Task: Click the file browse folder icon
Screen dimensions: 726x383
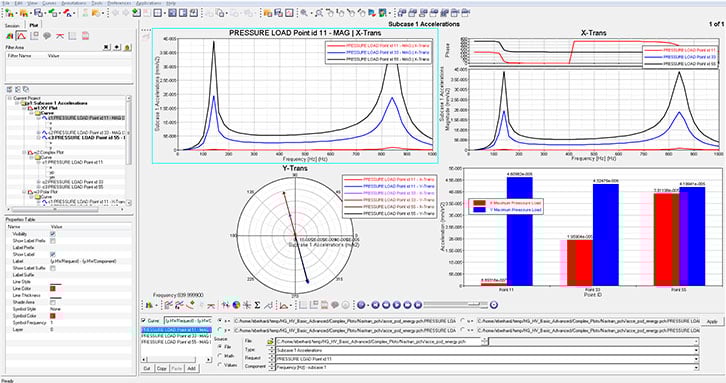Action: pos(270,341)
